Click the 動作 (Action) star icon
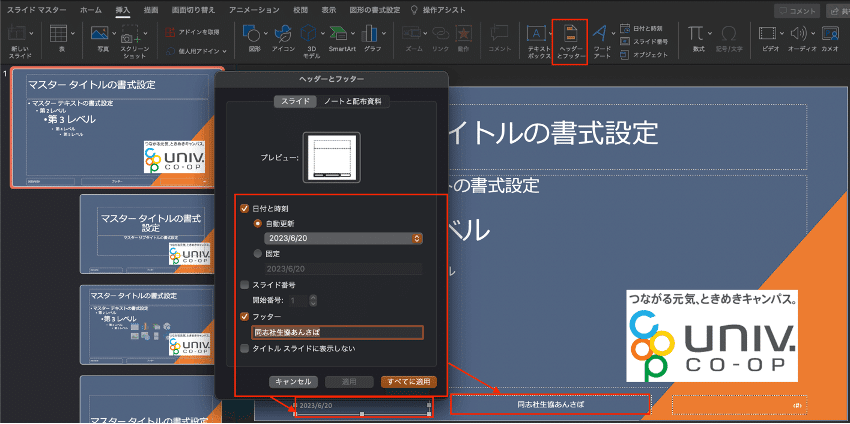 [463, 34]
